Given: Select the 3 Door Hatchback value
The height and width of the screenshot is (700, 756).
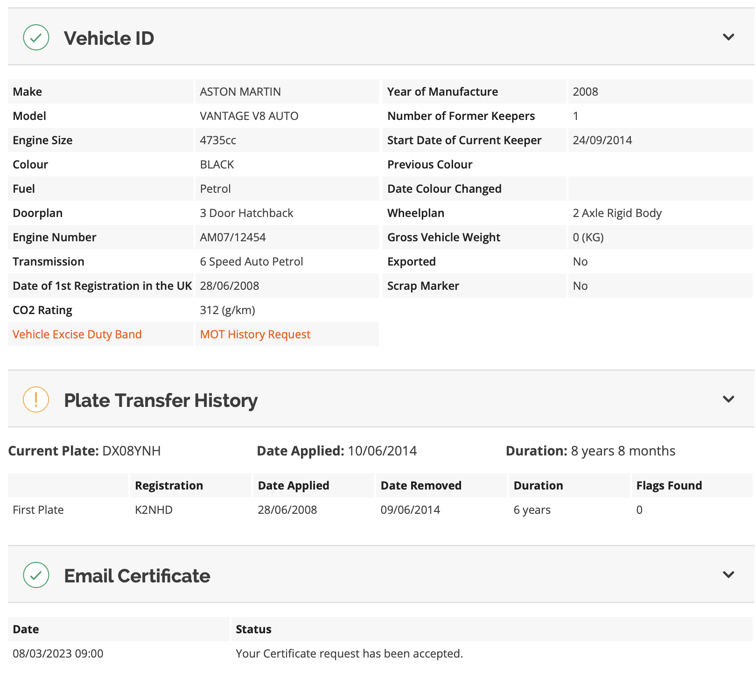Looking at the screenshot, I should coord(246,213).
